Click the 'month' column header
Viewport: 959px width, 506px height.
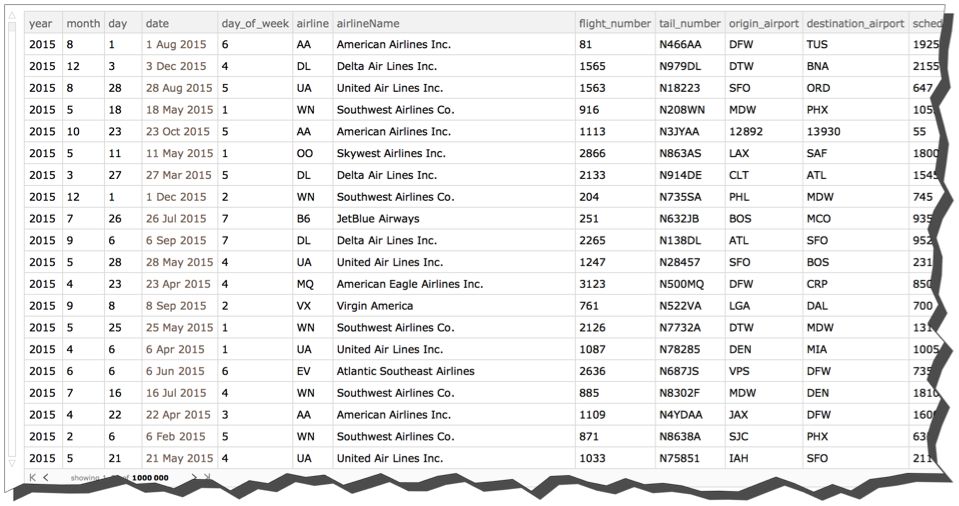pos(83,23)
